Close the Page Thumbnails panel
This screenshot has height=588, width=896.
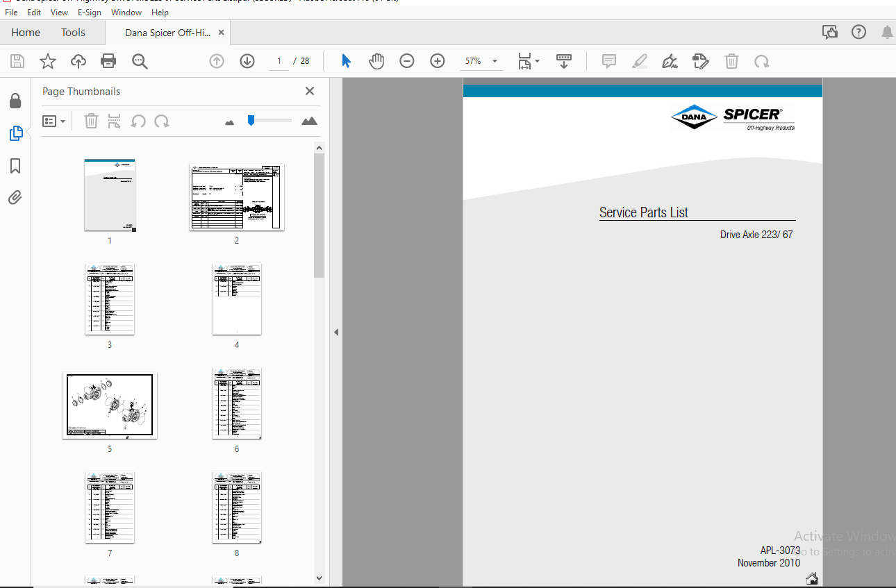click(310, 91)
